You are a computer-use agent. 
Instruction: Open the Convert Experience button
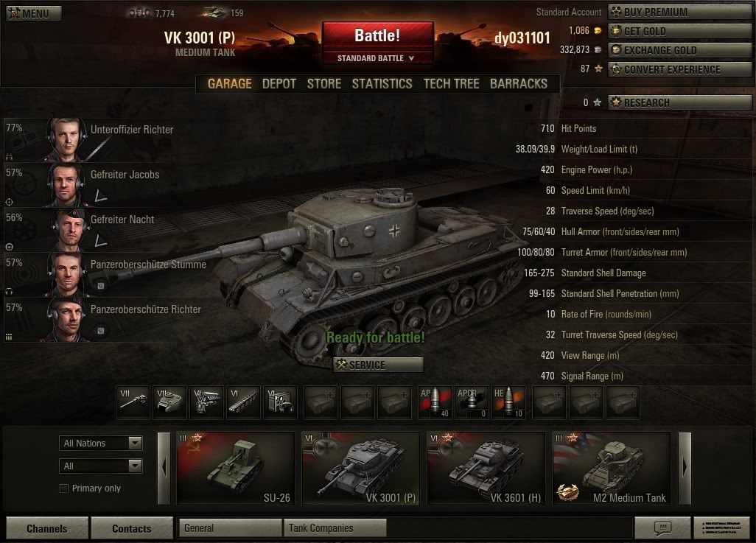(680, 69)
